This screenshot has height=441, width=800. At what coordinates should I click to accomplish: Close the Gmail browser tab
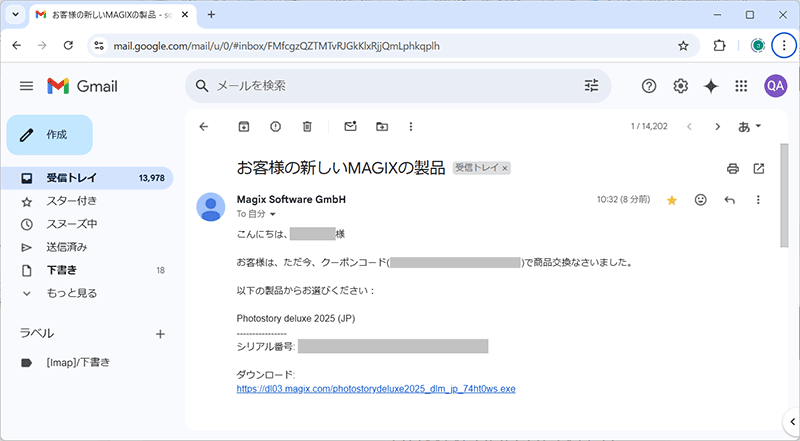185,15
